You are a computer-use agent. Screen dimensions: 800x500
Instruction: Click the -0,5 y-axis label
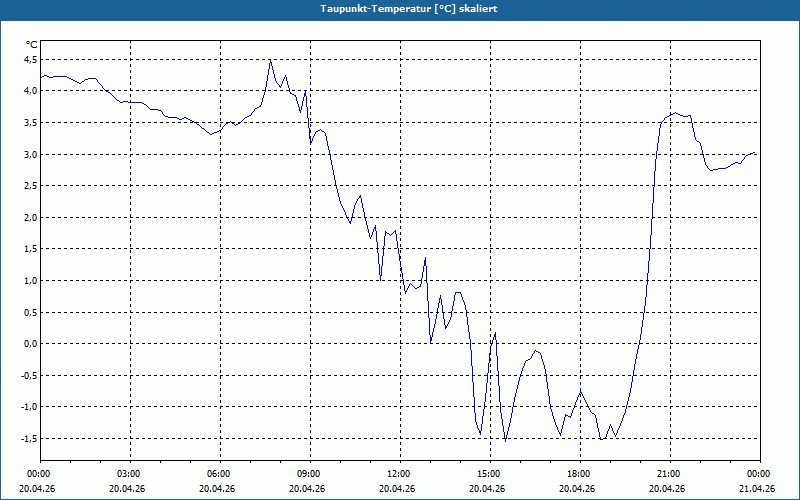click(29, 376)
